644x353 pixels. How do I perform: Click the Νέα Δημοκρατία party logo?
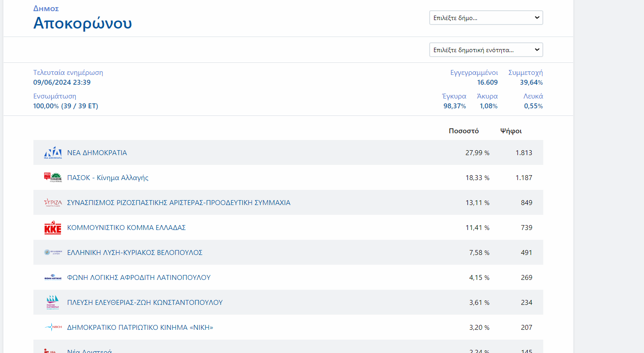click(x=53, y=152)
